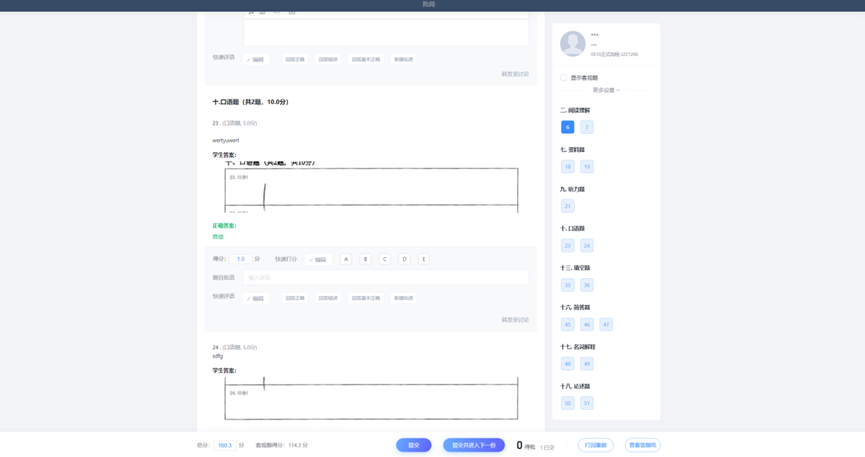Go to question 24 under 十.口语题
Viewport: 865px width, 457px height.
pyautogui.click(x=587, y=245)
